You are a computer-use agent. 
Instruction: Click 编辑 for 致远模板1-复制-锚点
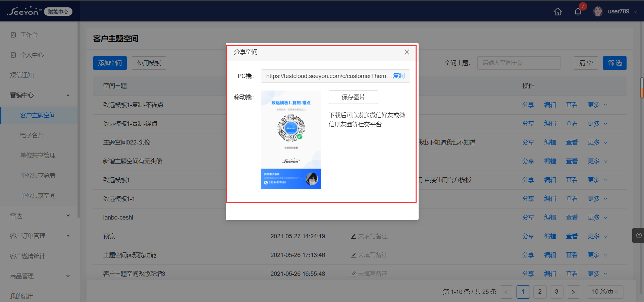point(550,124)
